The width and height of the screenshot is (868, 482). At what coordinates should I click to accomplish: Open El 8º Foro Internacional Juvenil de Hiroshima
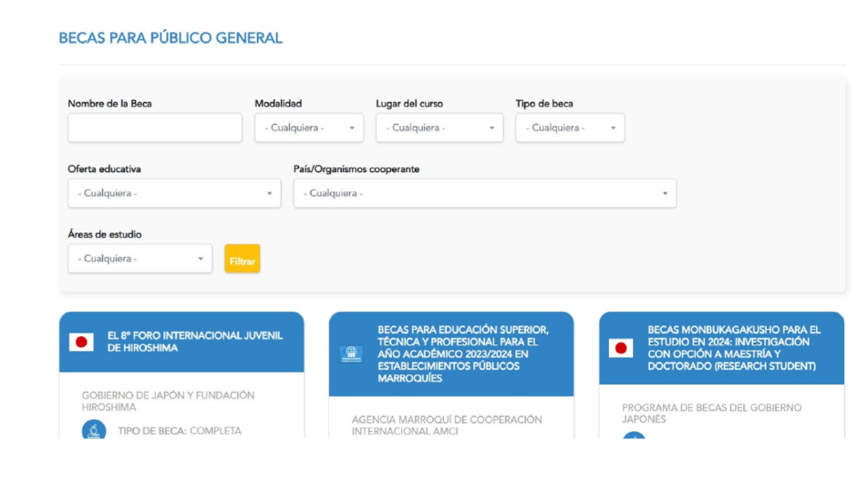pos(194,342)
